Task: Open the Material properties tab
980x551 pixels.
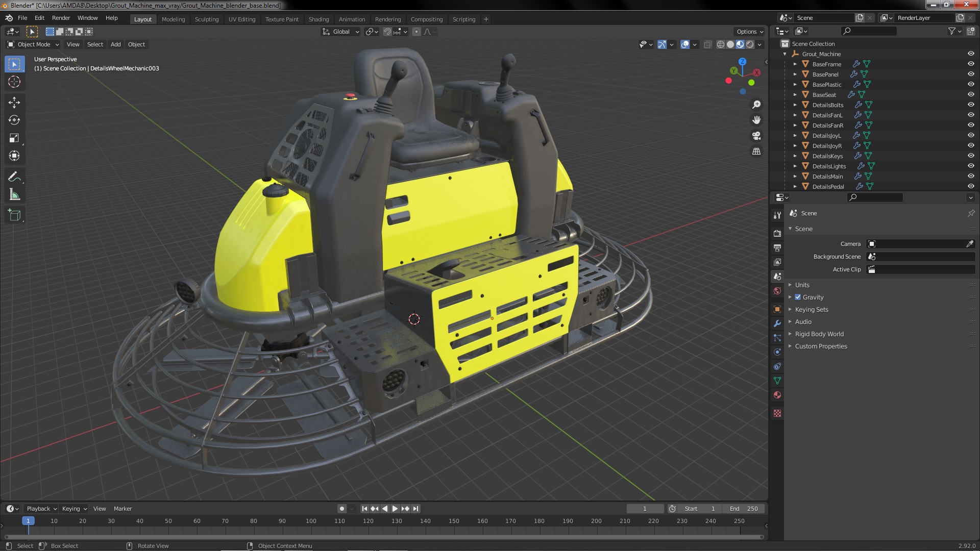Action: click(x=777, y=395)
